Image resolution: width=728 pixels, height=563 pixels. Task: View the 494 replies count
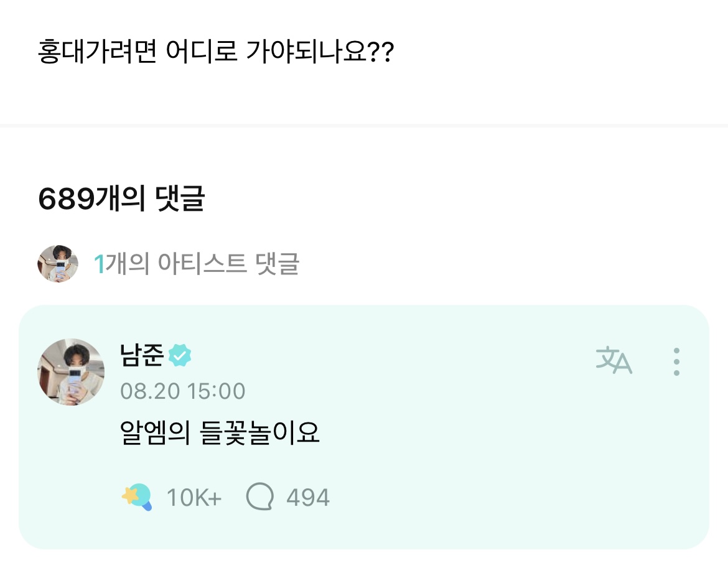[307, 498]
